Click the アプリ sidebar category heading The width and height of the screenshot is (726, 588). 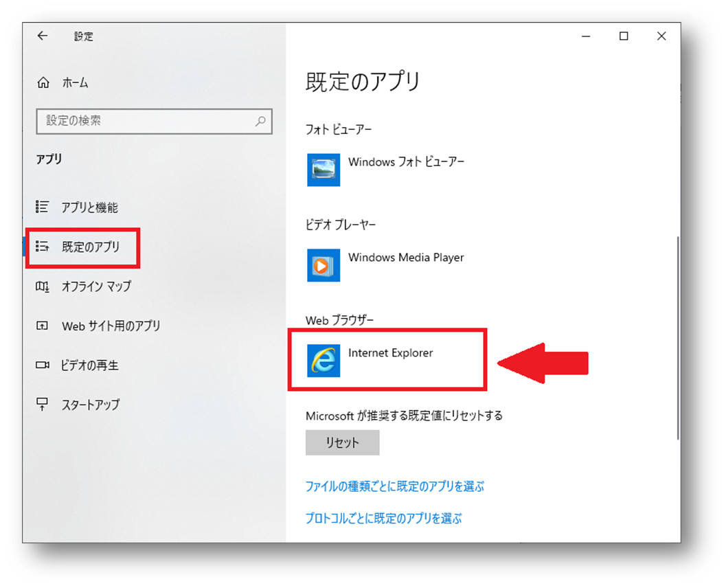point(49,159)
